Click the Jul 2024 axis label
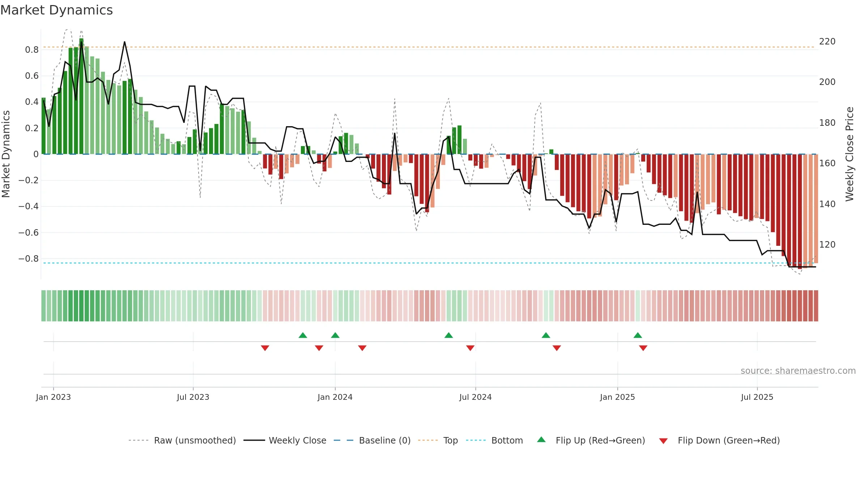 (476, 397)
